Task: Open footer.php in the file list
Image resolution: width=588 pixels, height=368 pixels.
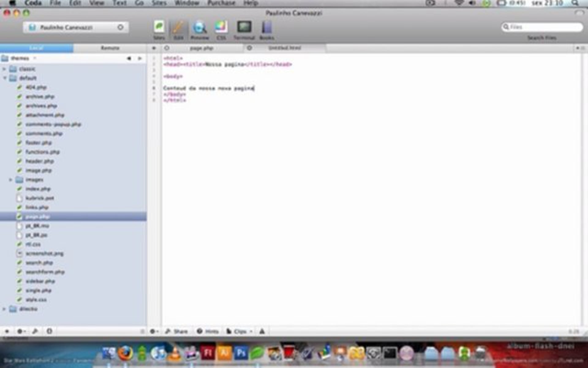Action: 39,143
